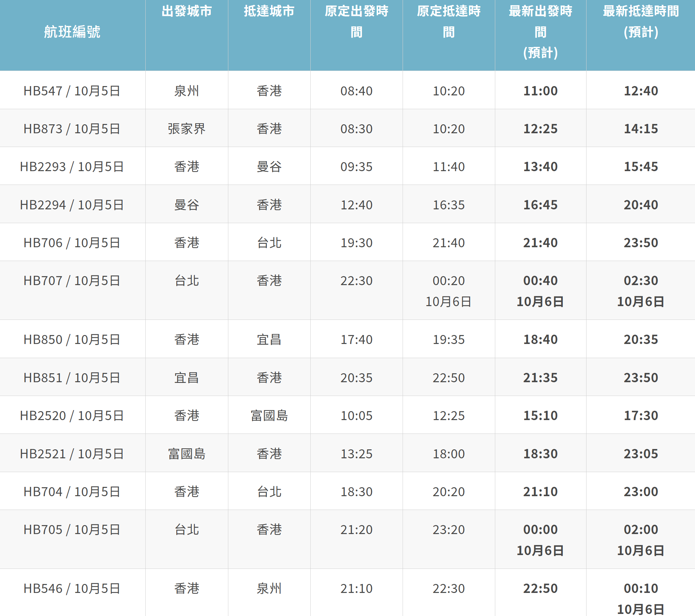
Task: Click the HB2293 / 10月5日 flight number
Action: click(72, 167)
